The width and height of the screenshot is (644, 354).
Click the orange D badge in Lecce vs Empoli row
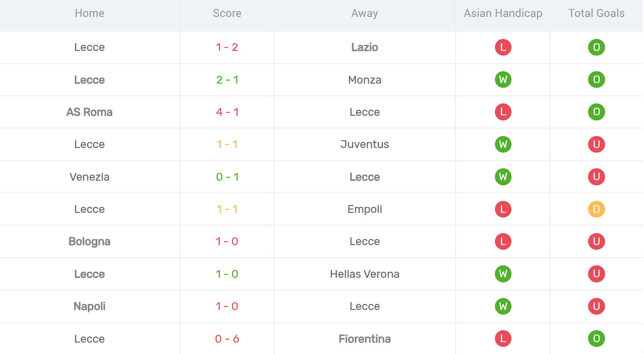tap(596, 209)
